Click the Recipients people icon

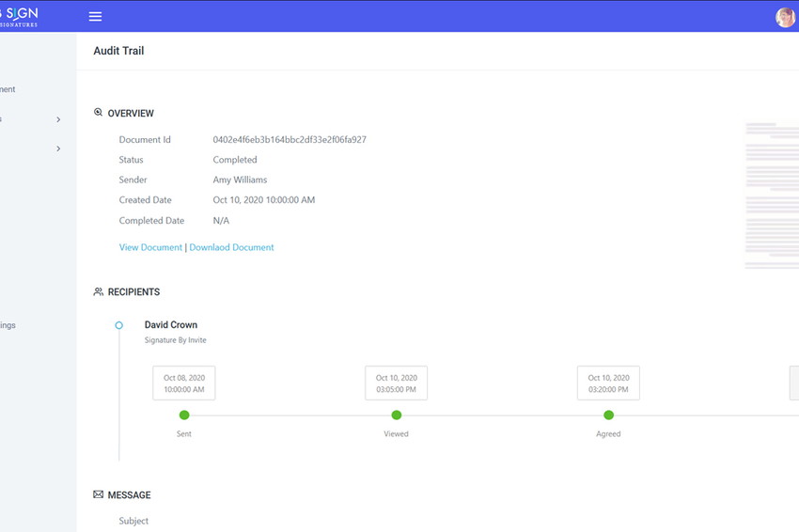[x=99, y=292]
